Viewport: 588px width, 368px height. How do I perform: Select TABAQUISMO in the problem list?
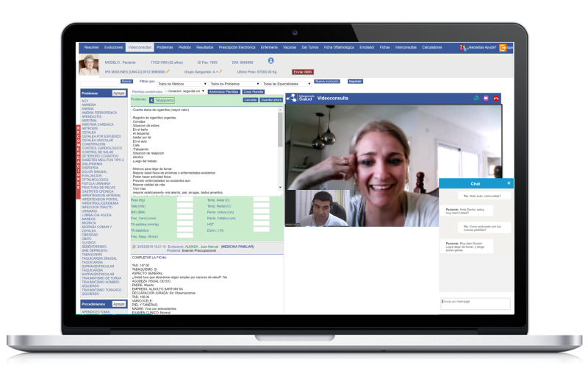92,255
